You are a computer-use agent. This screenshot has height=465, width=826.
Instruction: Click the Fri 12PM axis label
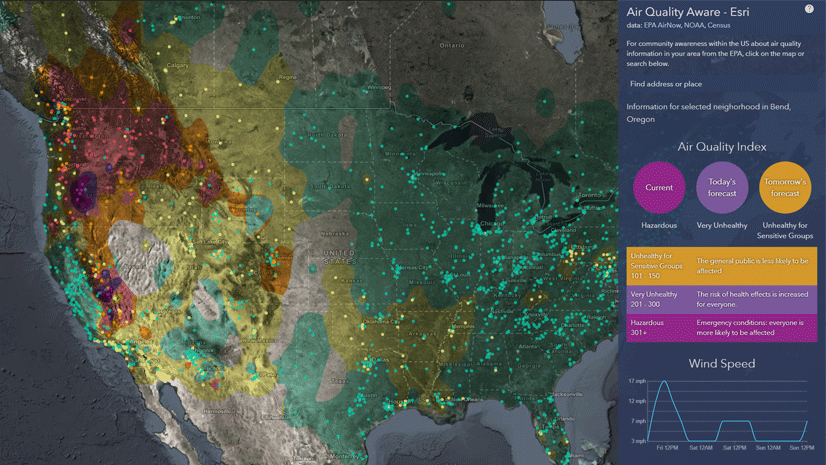(667, 448)
